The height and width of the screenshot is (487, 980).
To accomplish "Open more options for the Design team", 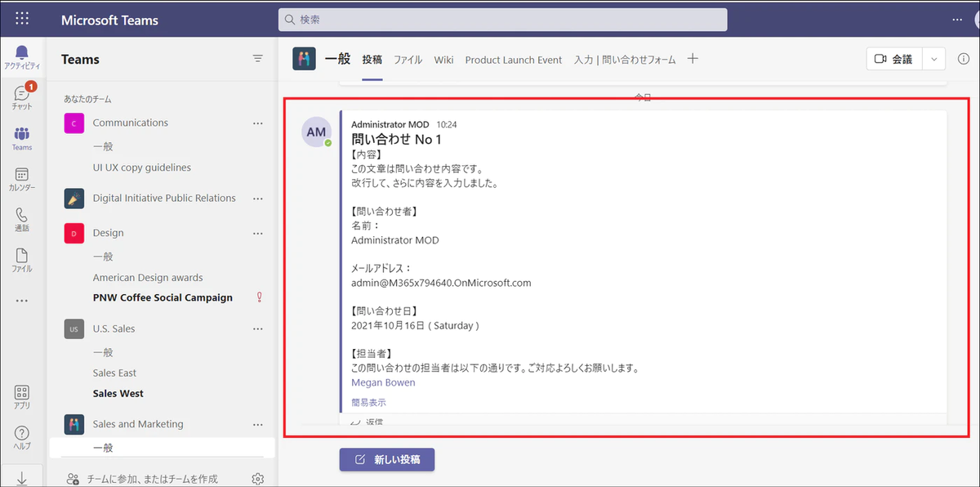I will click(258, 233).
